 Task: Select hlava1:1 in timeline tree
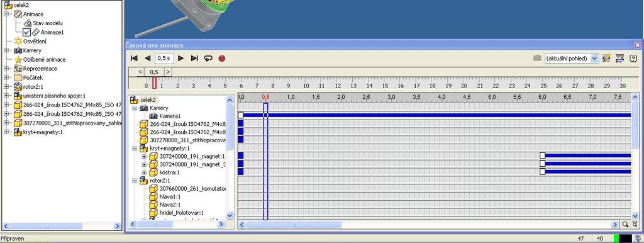click(170, 196)
